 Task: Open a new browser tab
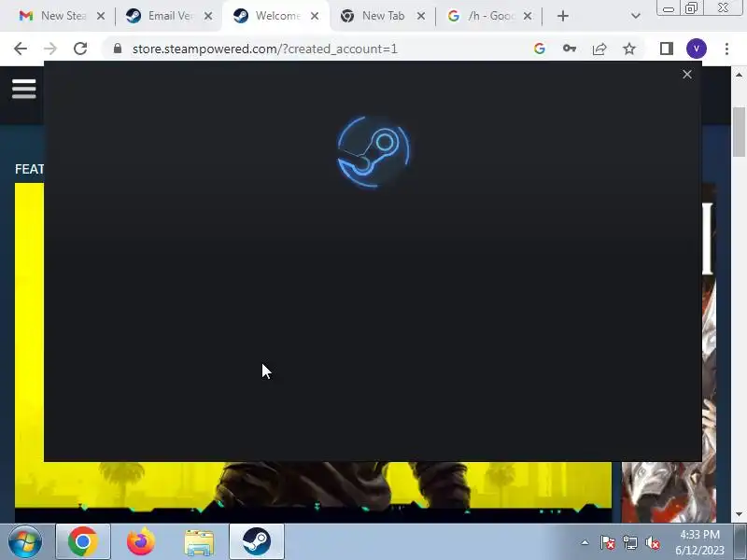click(563, 16)
